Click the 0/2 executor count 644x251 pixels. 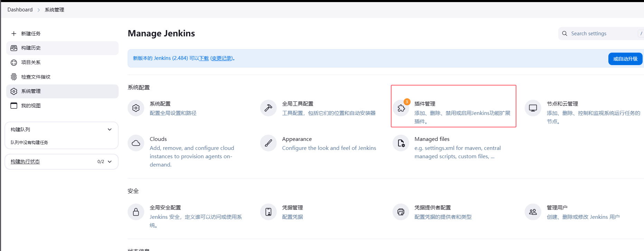(101, 162)
